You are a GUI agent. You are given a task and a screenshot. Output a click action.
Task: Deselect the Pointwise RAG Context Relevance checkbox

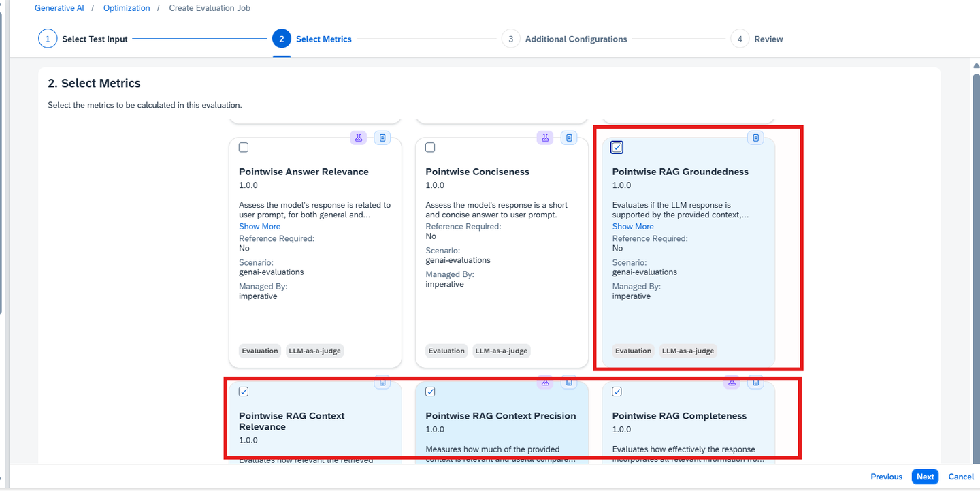click(x=244, y=392)
